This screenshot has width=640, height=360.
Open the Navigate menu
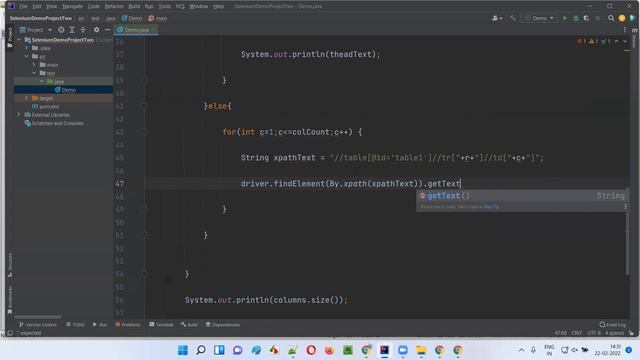pos(72,6)
